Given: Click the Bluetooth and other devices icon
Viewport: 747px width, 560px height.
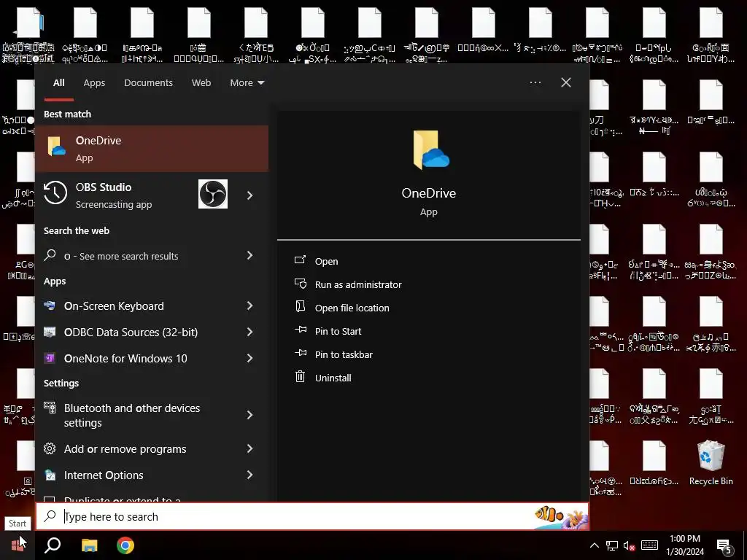Looking at the screenshot, I should click(50, 408).
